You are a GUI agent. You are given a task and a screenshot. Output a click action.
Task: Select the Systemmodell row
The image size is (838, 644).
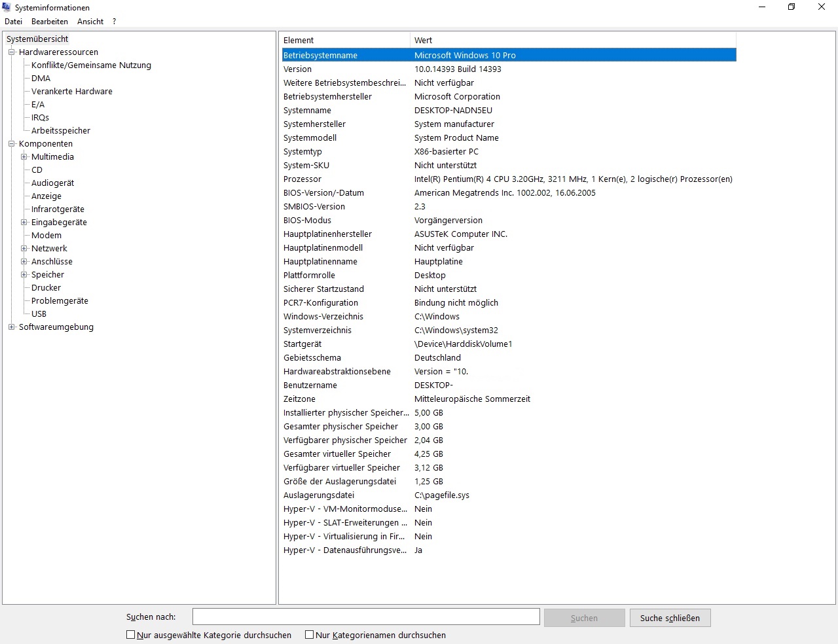[509, 137]
